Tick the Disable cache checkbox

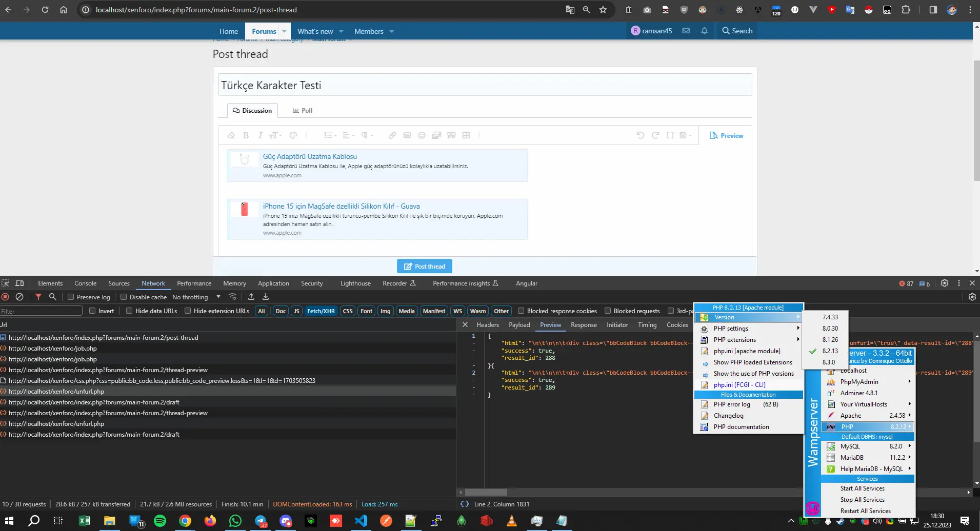point(124,297)
